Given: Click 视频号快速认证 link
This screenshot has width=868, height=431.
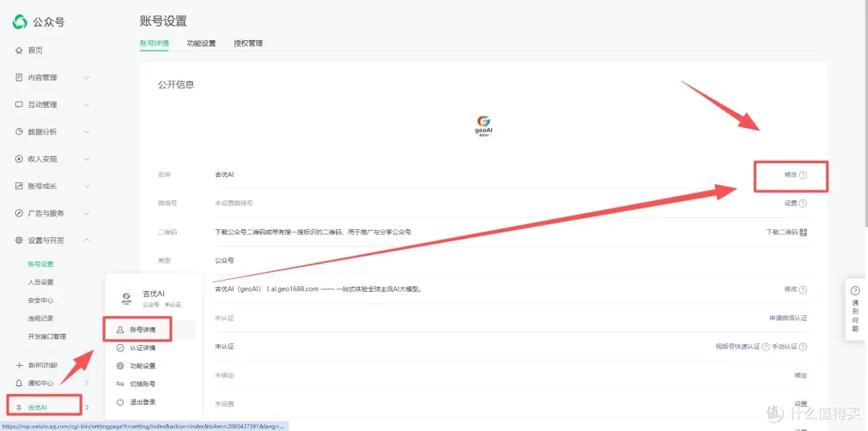Looking at the screenshot, I should 738,347.
